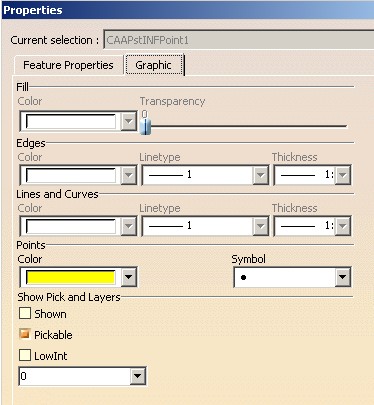This screenshot has width=374, height=405.
Task: Open Lines and Curves Color dropdown arrow
Action: click(x=129, y=226)
